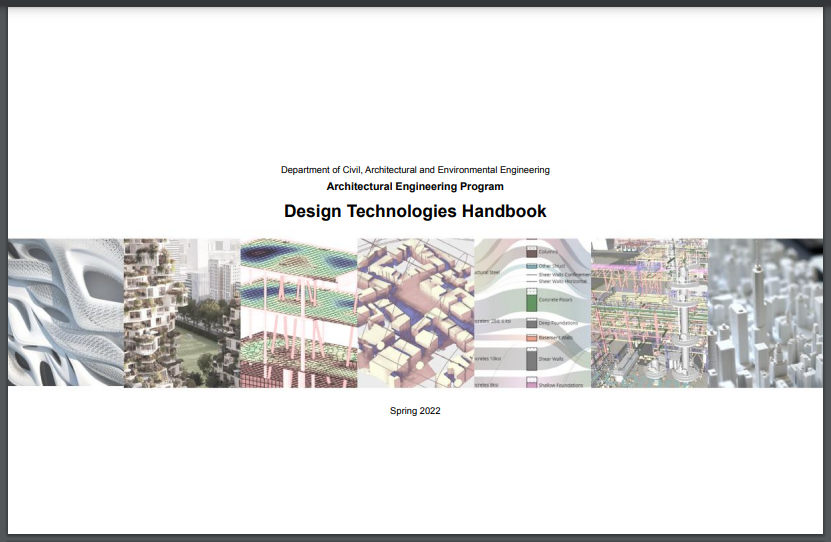Click 'Deep Foundations' label in Sankey diagram
Screen dimensions: 831x542
[x=558, y=323]
